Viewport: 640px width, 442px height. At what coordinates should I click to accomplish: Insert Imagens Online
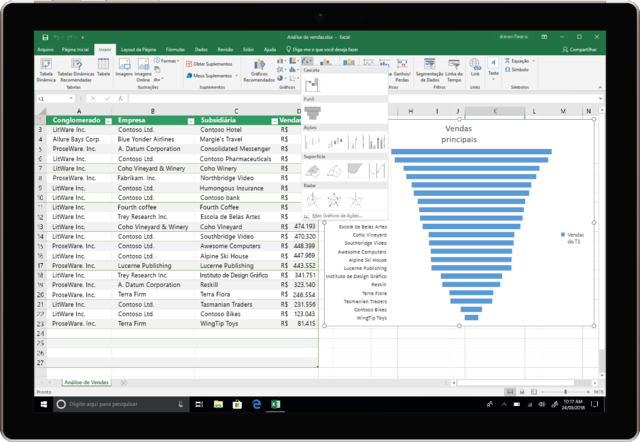pyautogui.click(x=143, y=70)
